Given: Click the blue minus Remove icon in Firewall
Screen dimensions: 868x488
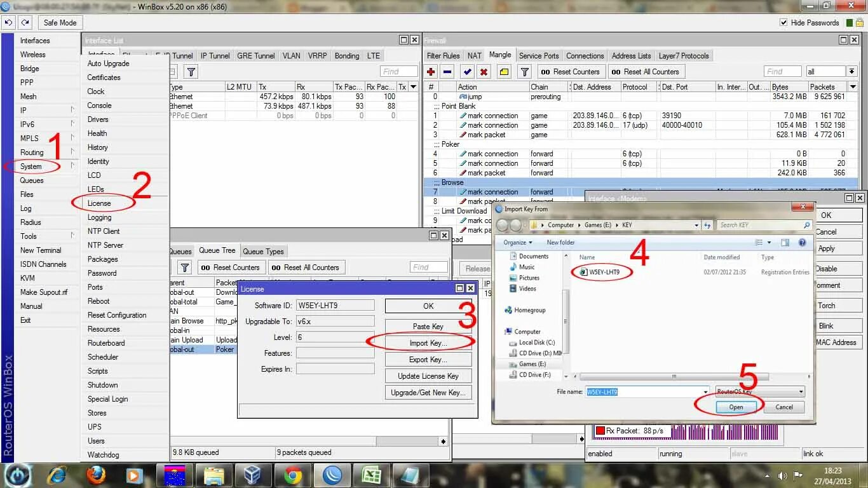Looking at the screenshot, I should [x=447, y=72].
